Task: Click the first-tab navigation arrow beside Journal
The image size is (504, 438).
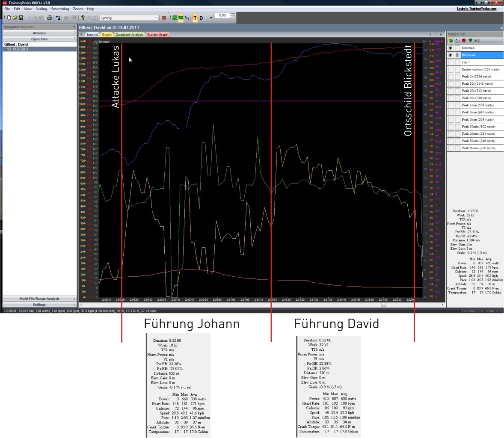Action: click(x=81, y=34)
